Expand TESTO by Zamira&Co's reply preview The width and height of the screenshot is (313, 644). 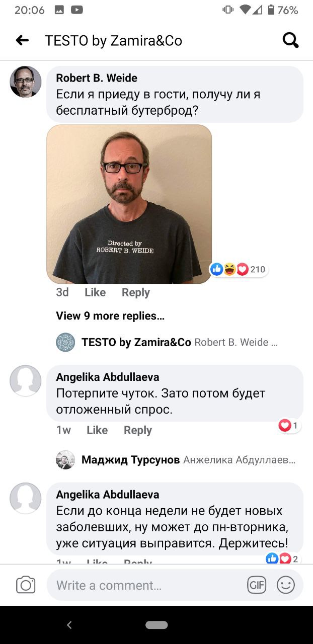(180, 342)
